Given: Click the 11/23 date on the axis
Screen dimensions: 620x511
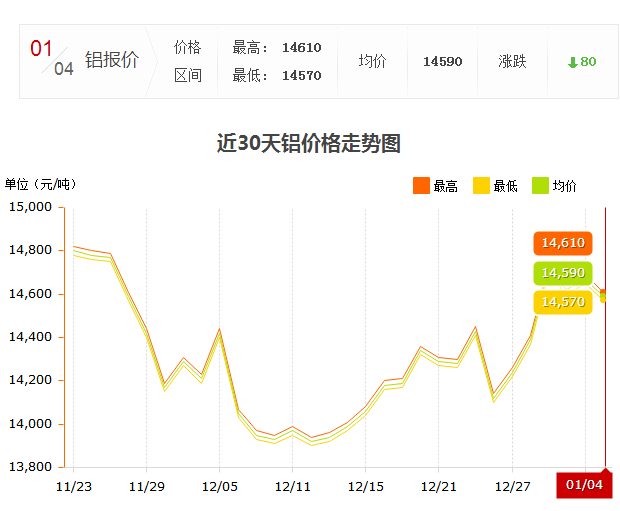Looking at the screenshot, I should click(73, 485).
